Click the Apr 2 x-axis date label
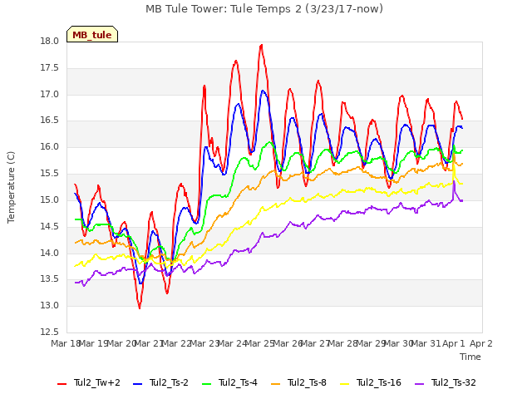The image size is (532, 399). pos(481,343)
